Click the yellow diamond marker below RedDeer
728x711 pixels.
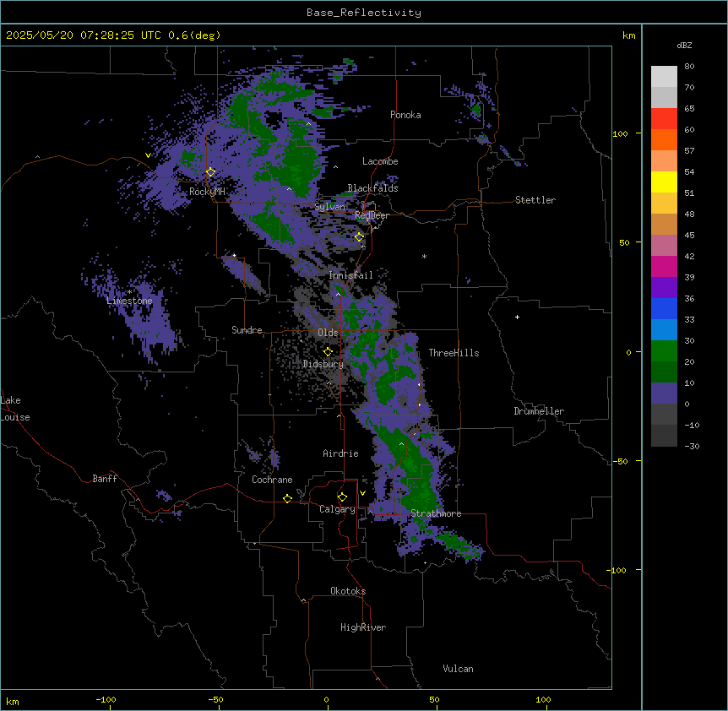click(359, 237)
